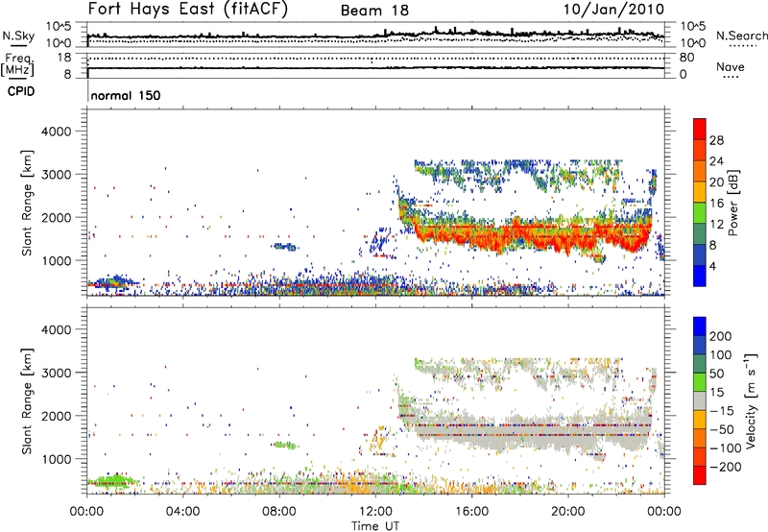Select the 'CPID' row label
Screen dimensions: 768x532
[x=21, y=91]
